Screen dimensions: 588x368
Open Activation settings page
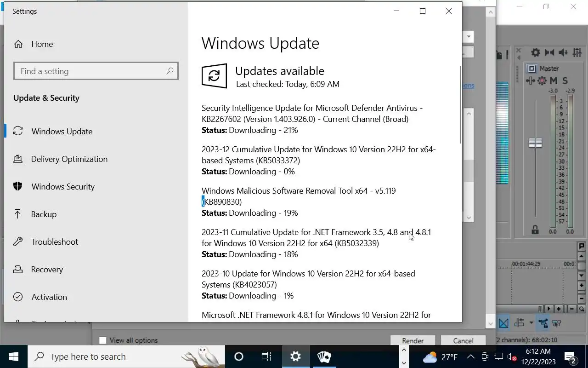click(49, 297)
